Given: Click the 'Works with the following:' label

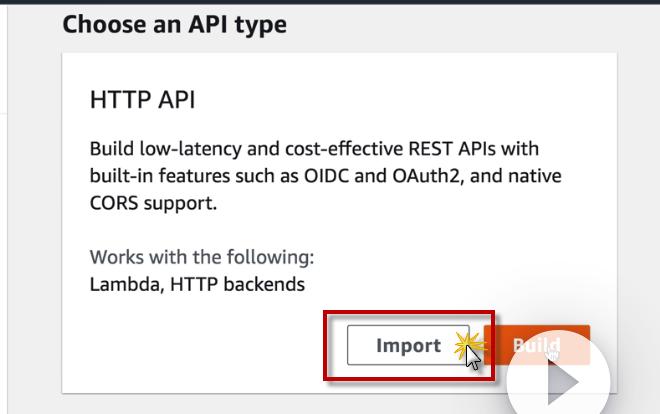Looking at the screenshot, I should 202,257.
